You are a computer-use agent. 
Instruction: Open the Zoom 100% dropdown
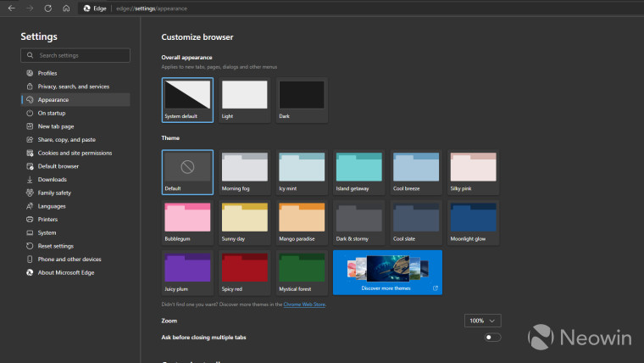pos(483,321)
